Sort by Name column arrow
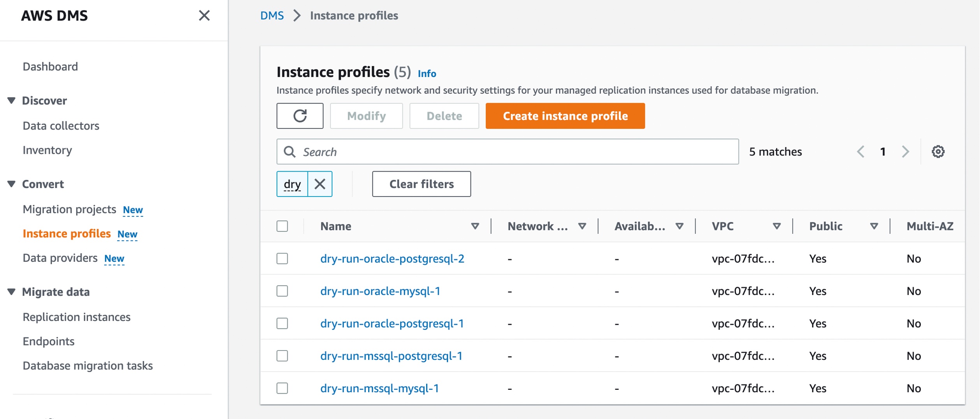Screen dimensions: 980x419 coord(475,226)
